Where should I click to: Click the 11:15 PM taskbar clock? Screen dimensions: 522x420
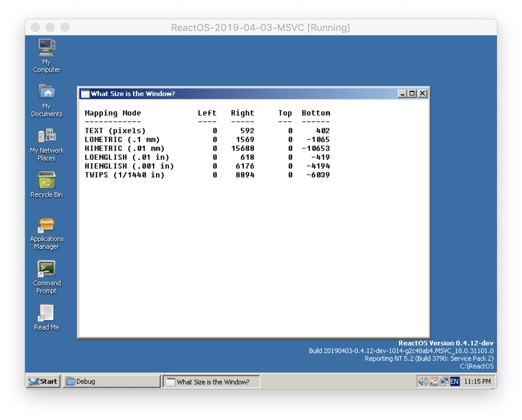[x=477, y=381]
